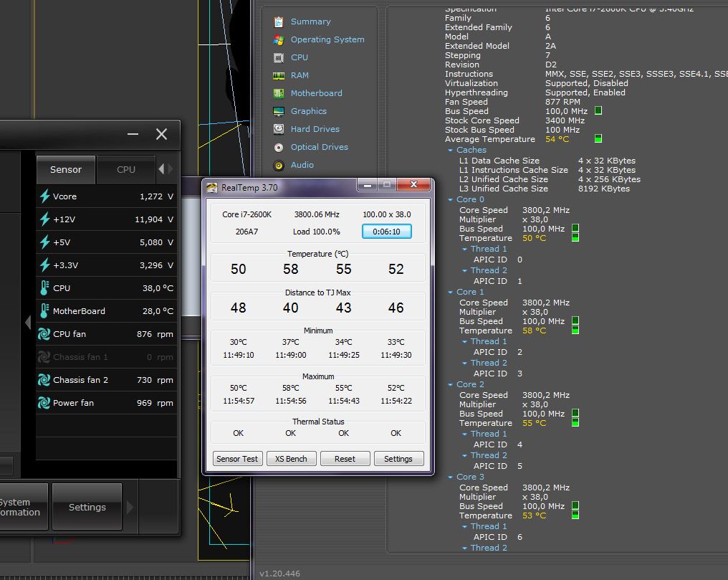The height and width of the screenshot is (580, 728).
Task: Select the RAM module icon
Action: point(279,76)
